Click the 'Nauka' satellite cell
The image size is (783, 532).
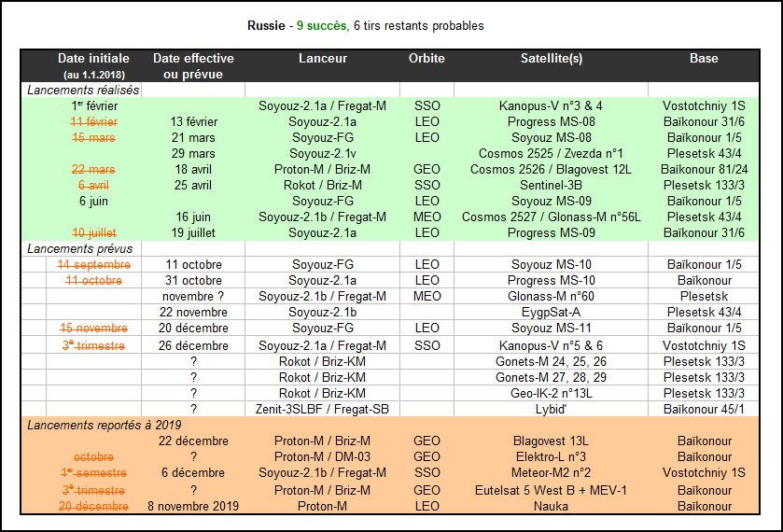(552, 507)
